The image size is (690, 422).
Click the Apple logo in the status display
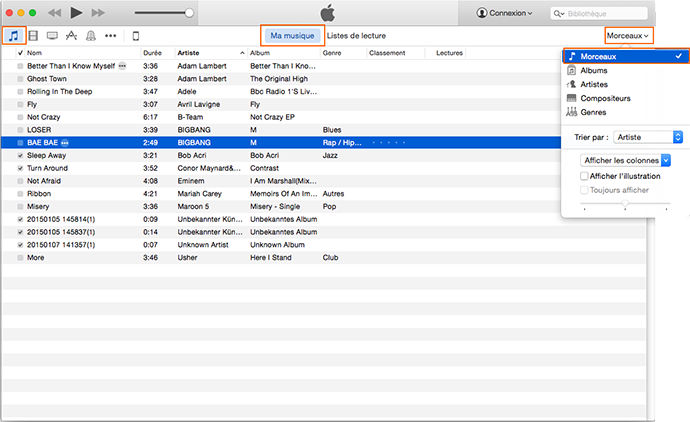tap(327, 13)
